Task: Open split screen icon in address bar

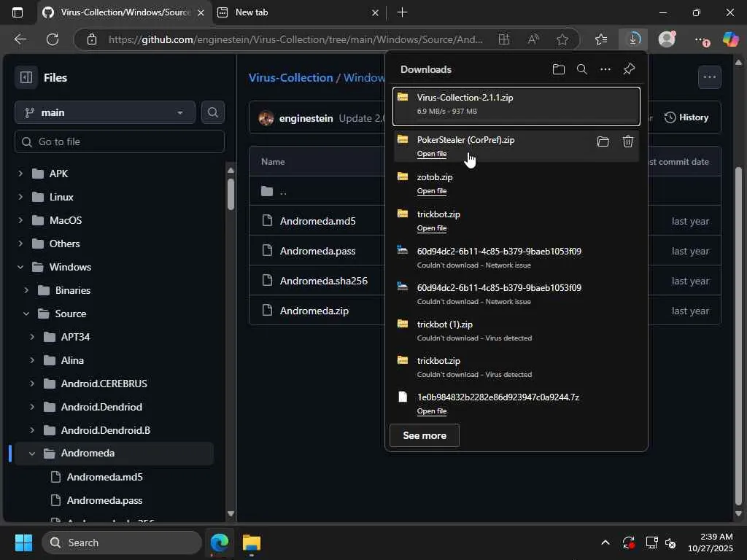Action: [504, 39]
